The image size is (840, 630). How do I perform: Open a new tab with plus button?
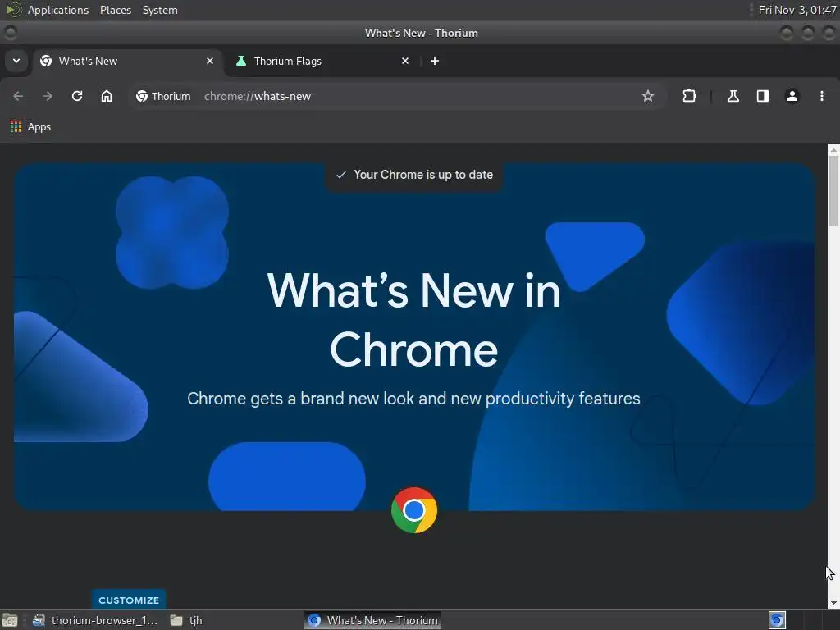pyautogui.click(x=435, y=61)
